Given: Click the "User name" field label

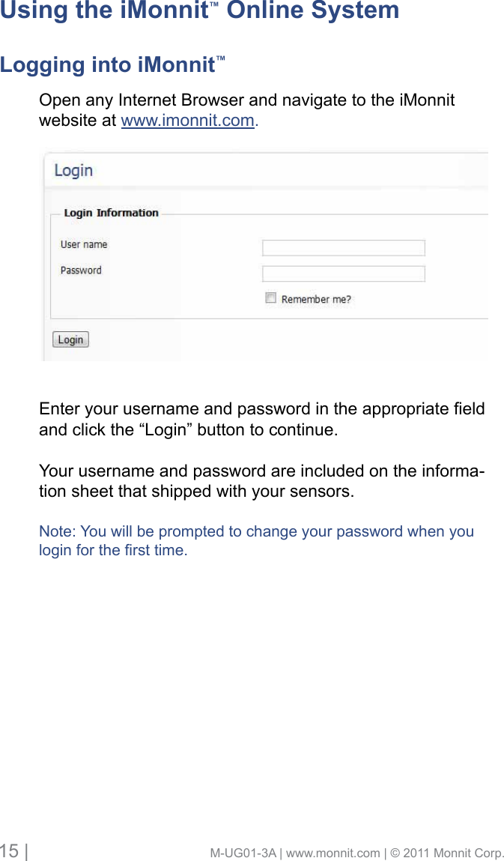Looking at the screenshot, I should (x=84, y=244).
